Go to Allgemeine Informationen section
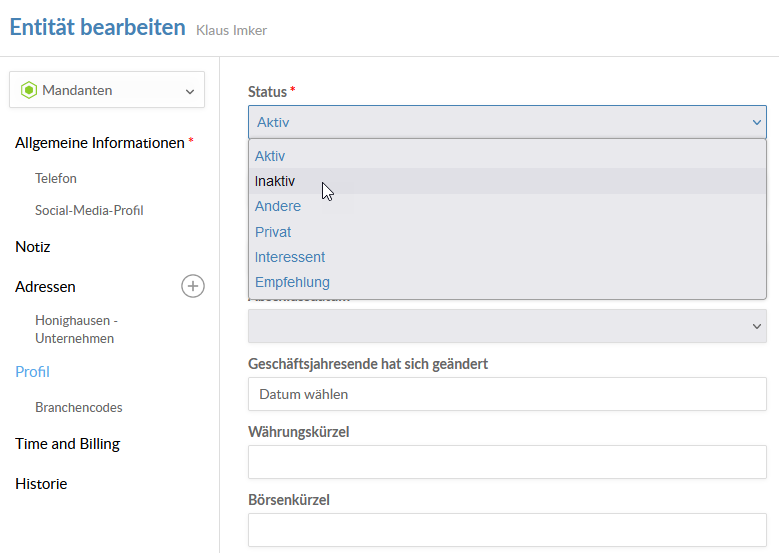779x553 pixels. tap(100, 143)
